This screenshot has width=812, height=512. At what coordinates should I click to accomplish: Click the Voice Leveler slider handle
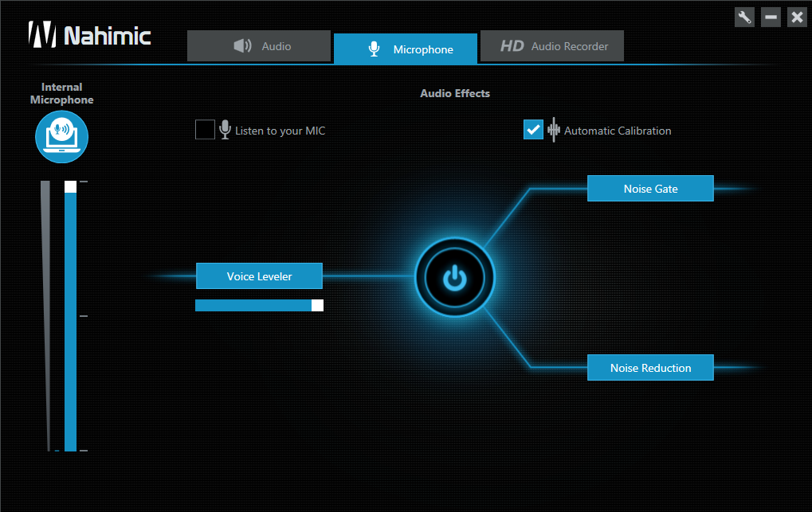(317, 305)
